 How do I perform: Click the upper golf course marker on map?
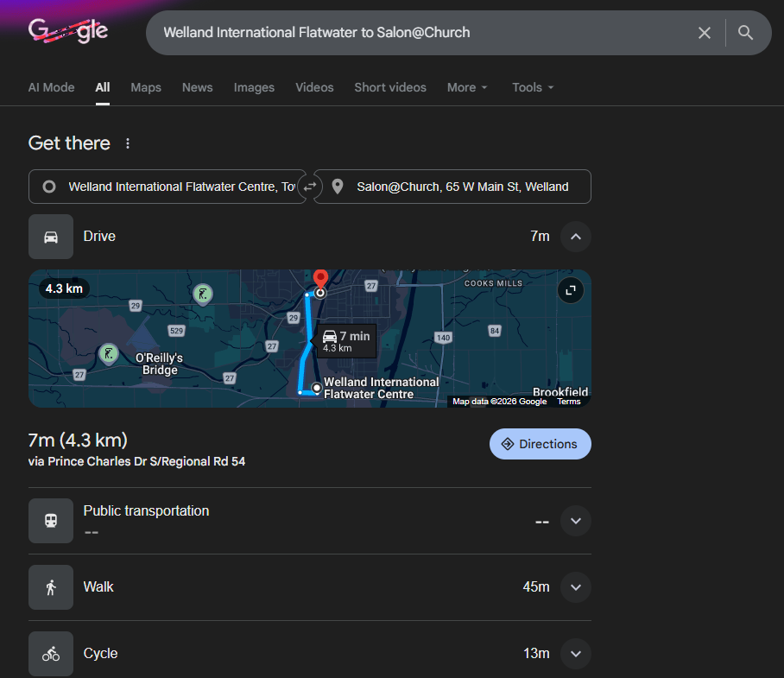(x=203, y=294)
